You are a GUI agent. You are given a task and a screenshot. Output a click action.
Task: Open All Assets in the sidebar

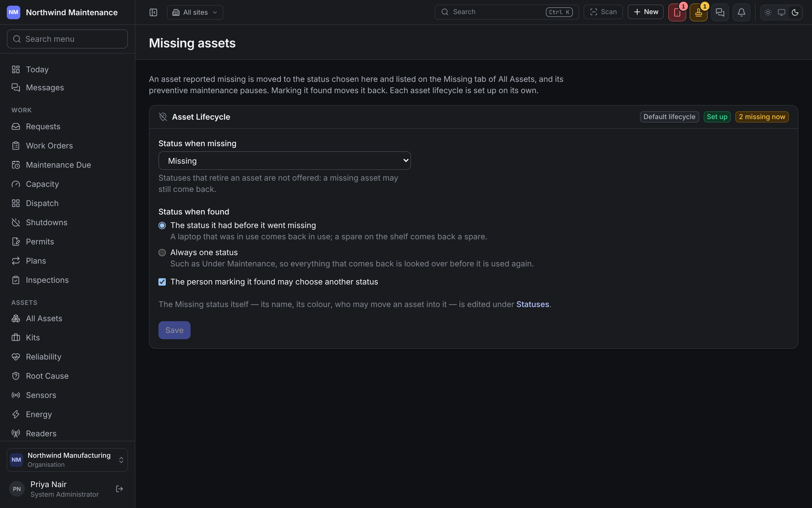[67, 319]
